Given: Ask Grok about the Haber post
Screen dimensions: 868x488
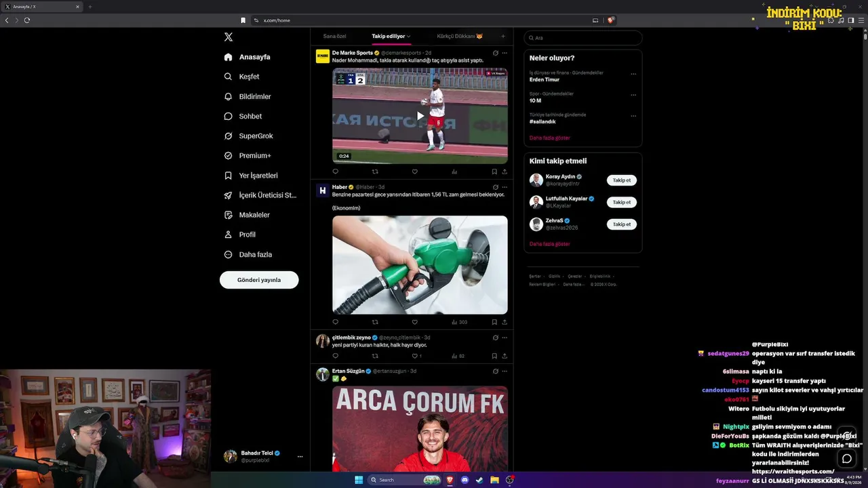Looking at the screenshot, I should 496,187.
